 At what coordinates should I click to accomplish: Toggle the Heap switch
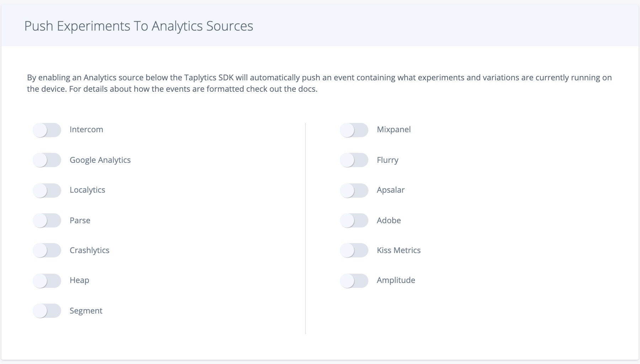47,281
